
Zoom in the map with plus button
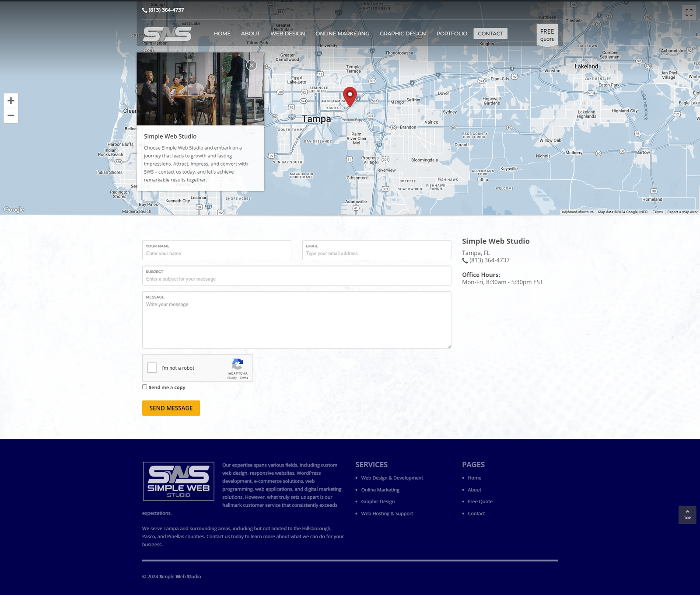(11, 101)
